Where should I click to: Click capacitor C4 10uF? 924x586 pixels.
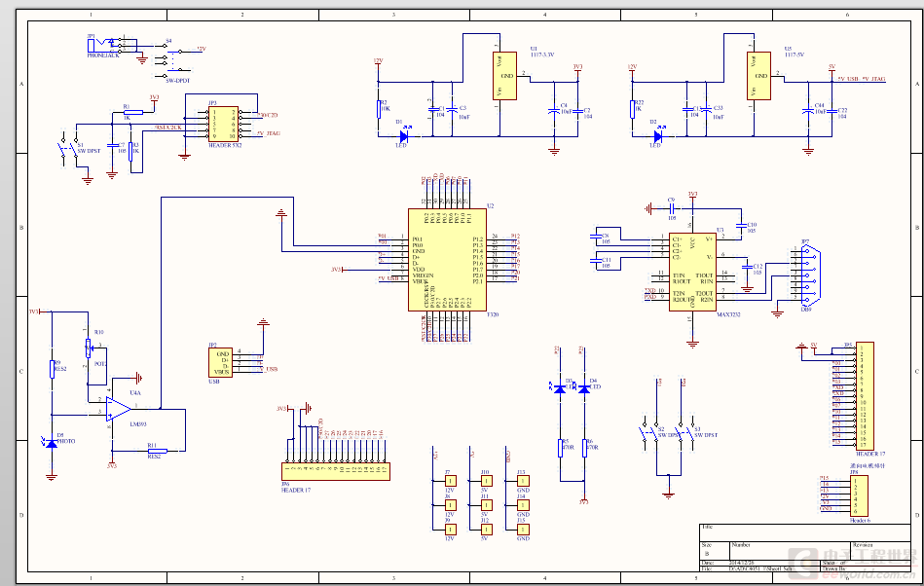[553, 110]
